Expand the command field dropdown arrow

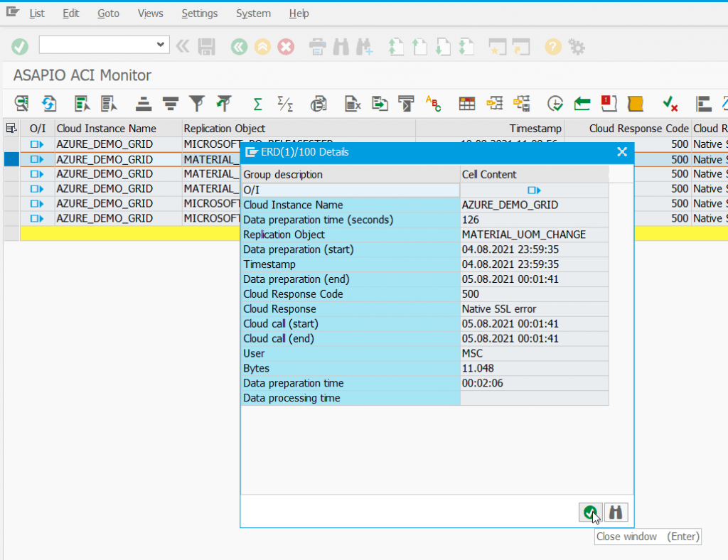click(x=160, y=45)
